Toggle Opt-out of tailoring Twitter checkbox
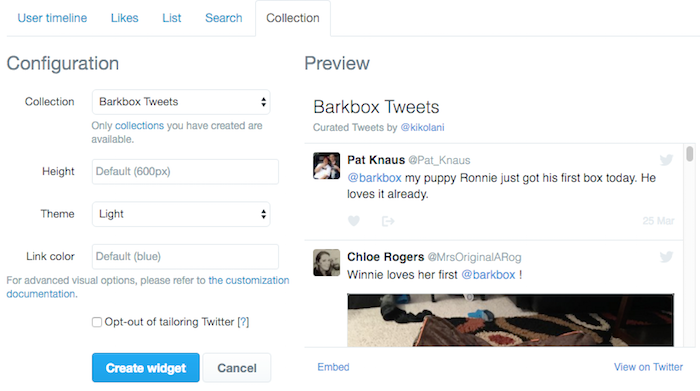Image resolution: width=700 pixels, height=391 pixels. pos(97,322)
